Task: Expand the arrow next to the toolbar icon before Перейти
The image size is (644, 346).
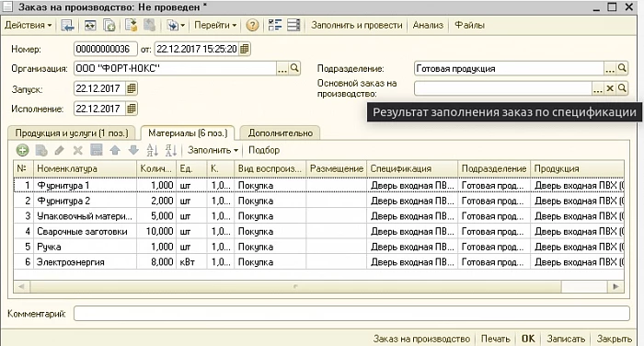Action: (183, 26)
